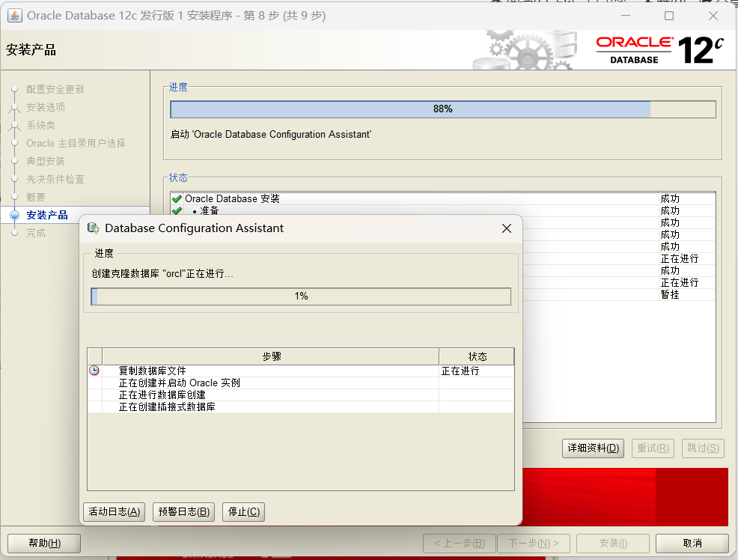Select 系统类 step in sidebar

[x=40, y=125]
